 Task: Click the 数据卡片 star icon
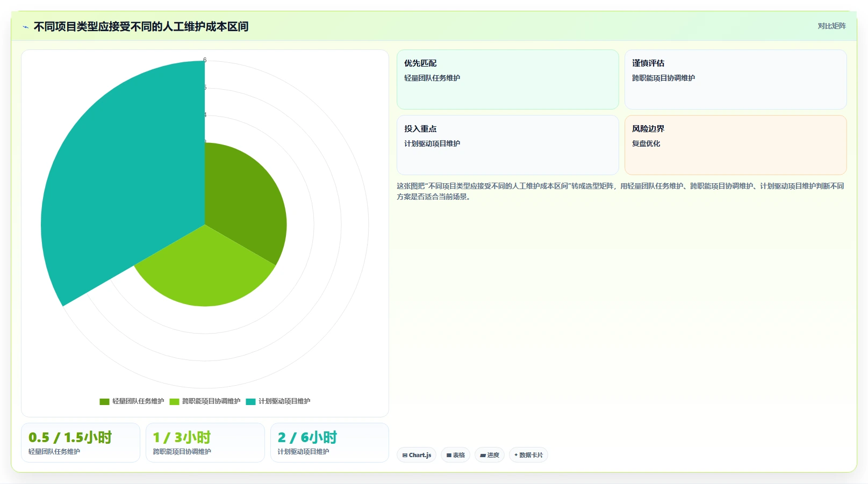[516, 455]
